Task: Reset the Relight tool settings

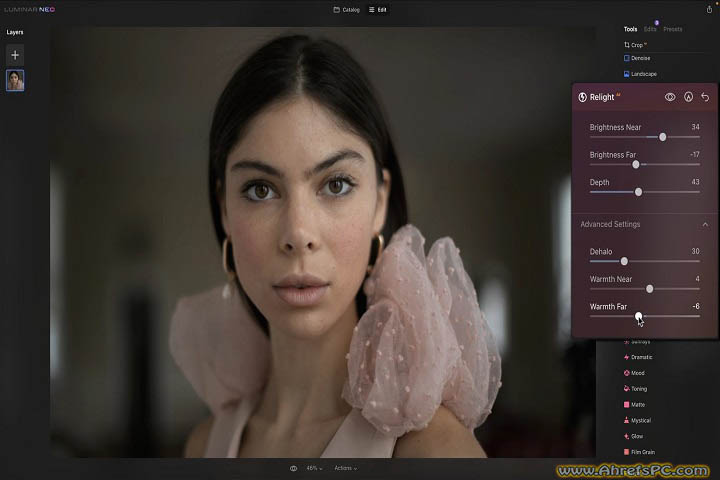Action: tap(705, 97)
